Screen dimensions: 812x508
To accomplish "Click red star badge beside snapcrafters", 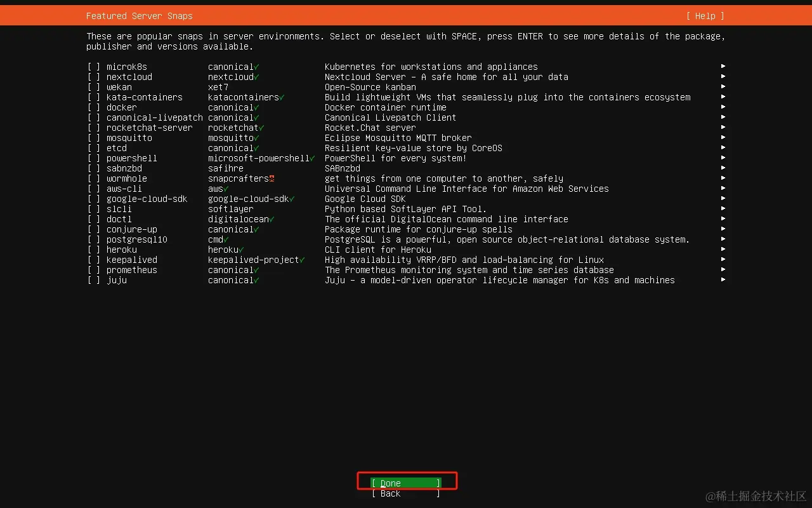I will click(272, 178).
